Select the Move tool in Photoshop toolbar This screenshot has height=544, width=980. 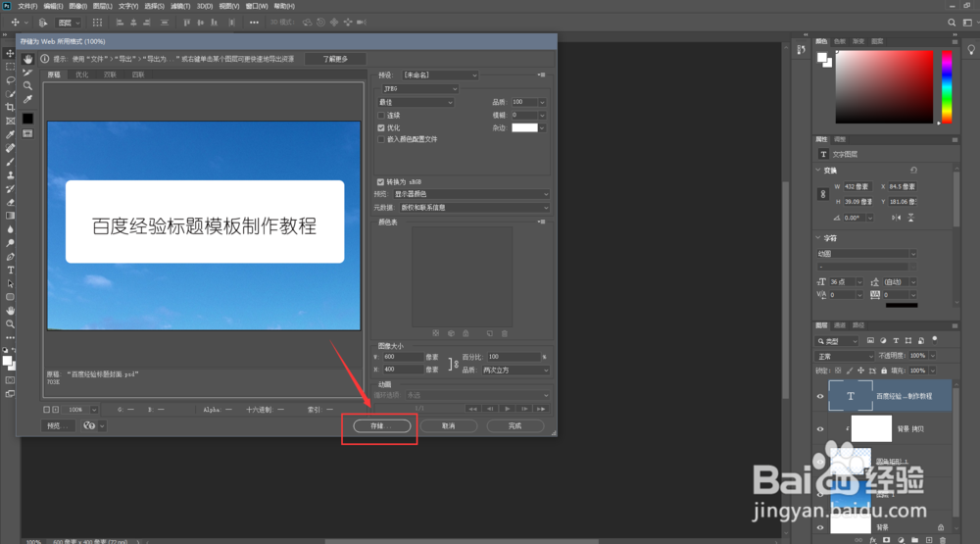pos(10,53)
